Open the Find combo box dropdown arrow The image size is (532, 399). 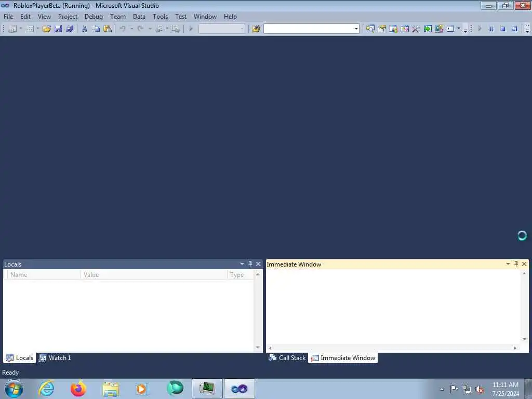point(356,29)
